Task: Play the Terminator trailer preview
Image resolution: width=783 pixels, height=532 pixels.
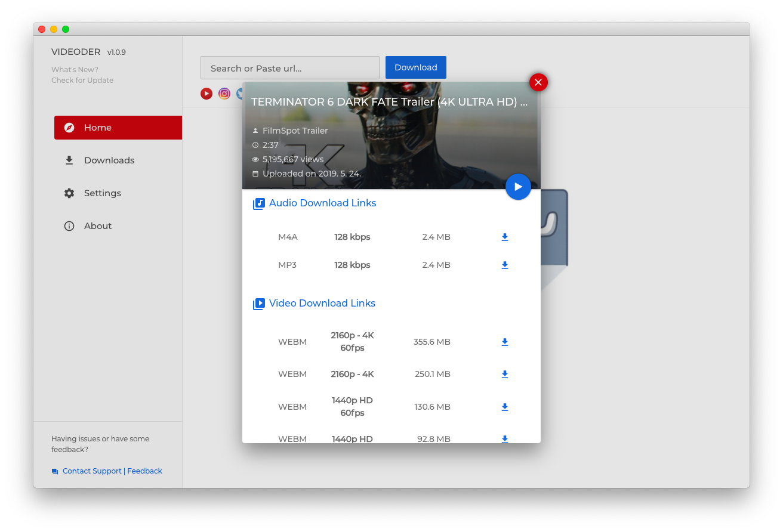Action: coord(518,187)
